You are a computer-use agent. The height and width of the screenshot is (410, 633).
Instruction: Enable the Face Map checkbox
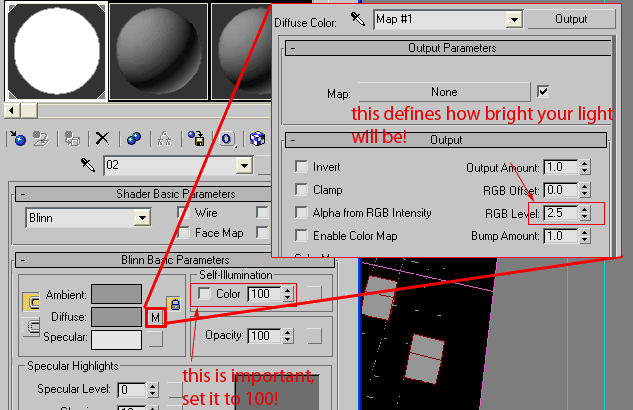click(x=183, y=233)
